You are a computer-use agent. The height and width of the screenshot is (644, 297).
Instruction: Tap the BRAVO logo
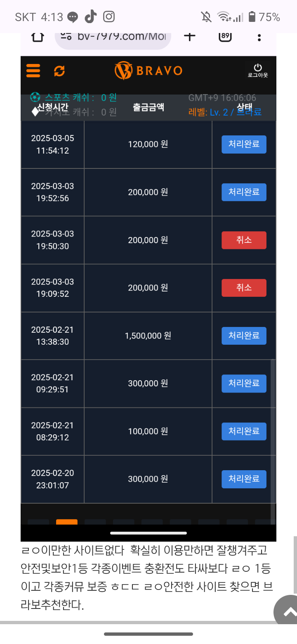pyautogui.click(x=148, y=70)
